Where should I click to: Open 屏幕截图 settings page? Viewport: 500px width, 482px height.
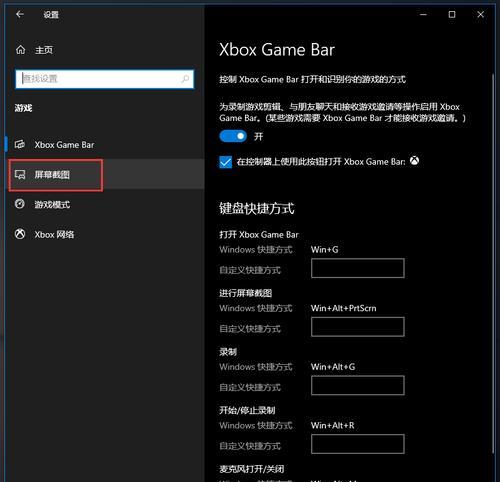click(x=103, y=175)
